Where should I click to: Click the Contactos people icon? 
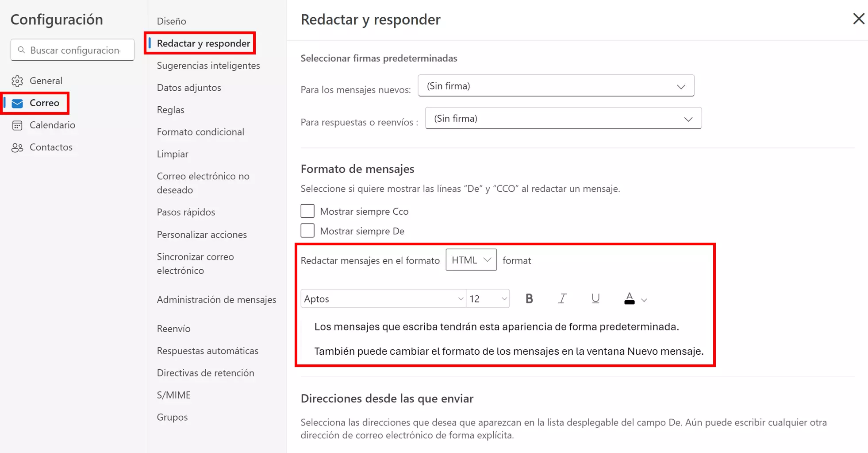(17, 147)
